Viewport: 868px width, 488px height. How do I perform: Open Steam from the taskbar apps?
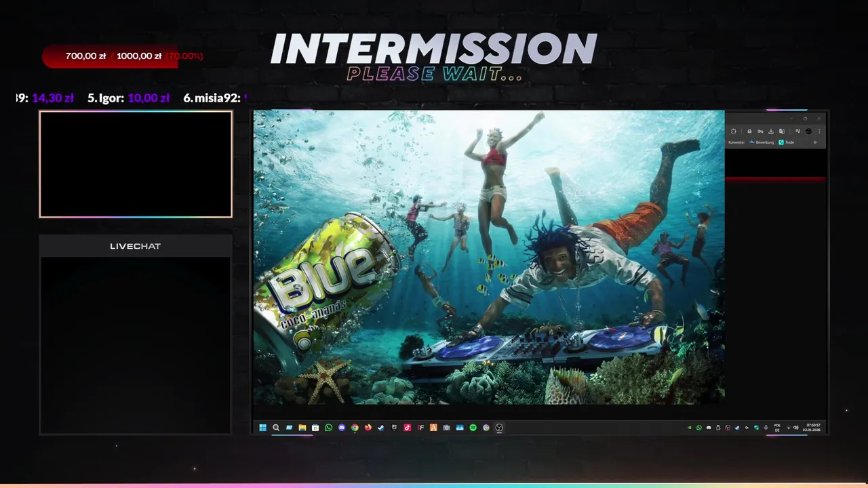tap(381, 428)
